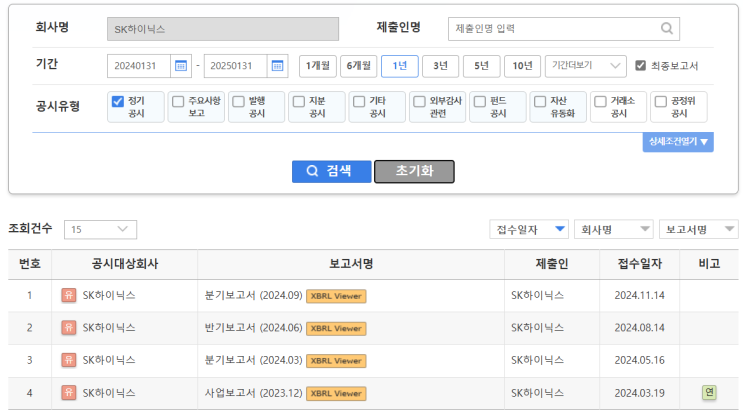Viewport: 743px width, 410px height.
Task: Click the date 2024.11.14 cell
Action: 639,295
